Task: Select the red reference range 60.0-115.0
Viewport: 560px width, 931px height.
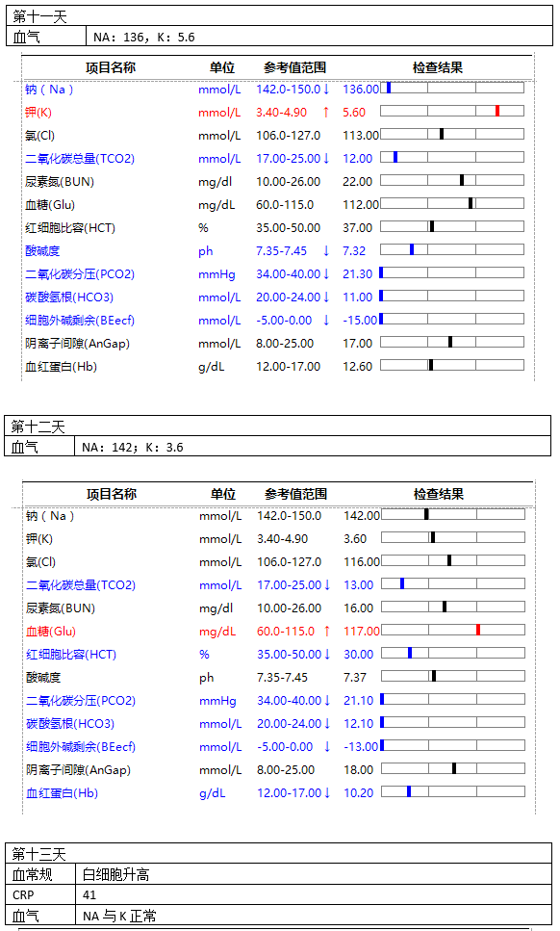Action: (x=286, y=632)
